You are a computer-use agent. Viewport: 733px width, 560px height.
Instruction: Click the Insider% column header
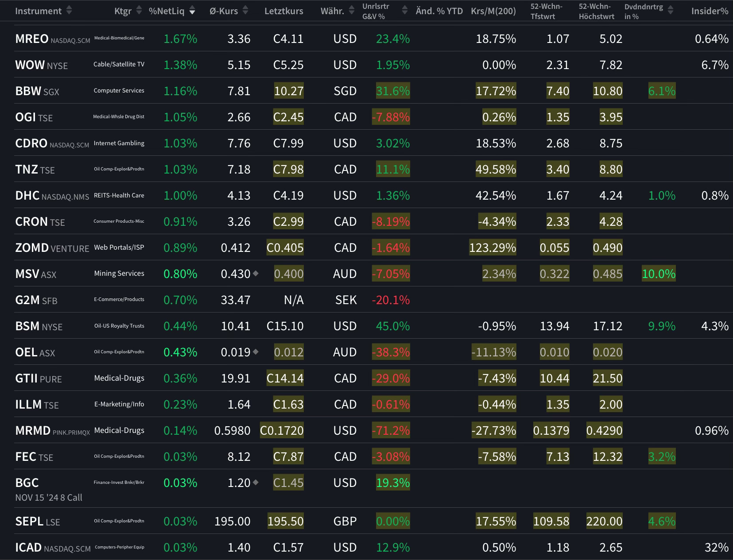point(710,11)
